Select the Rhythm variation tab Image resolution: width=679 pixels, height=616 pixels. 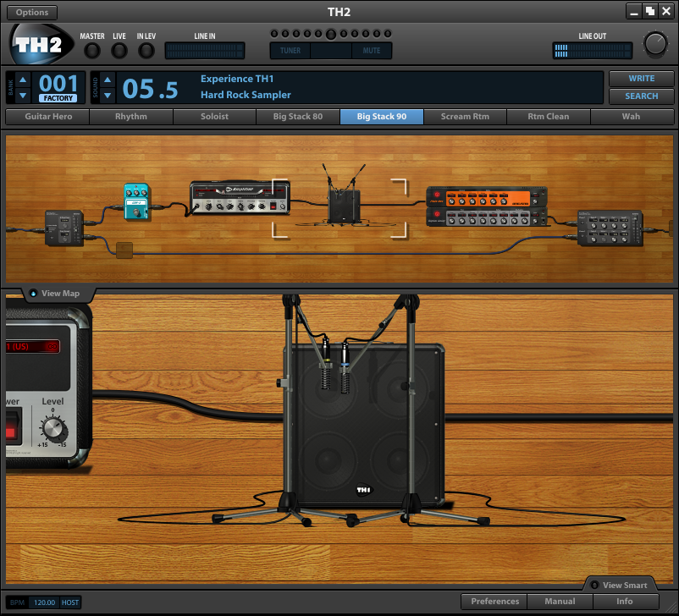click(x=130, y=117)
